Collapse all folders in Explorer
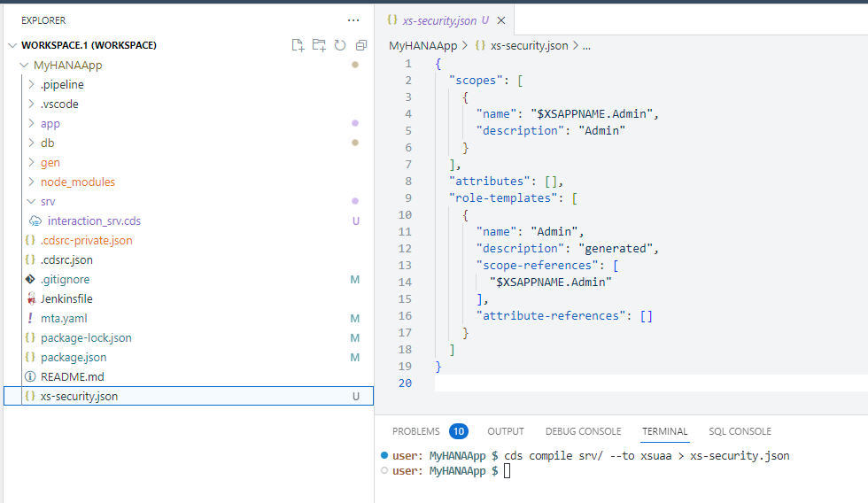 [x=361, y=45]
